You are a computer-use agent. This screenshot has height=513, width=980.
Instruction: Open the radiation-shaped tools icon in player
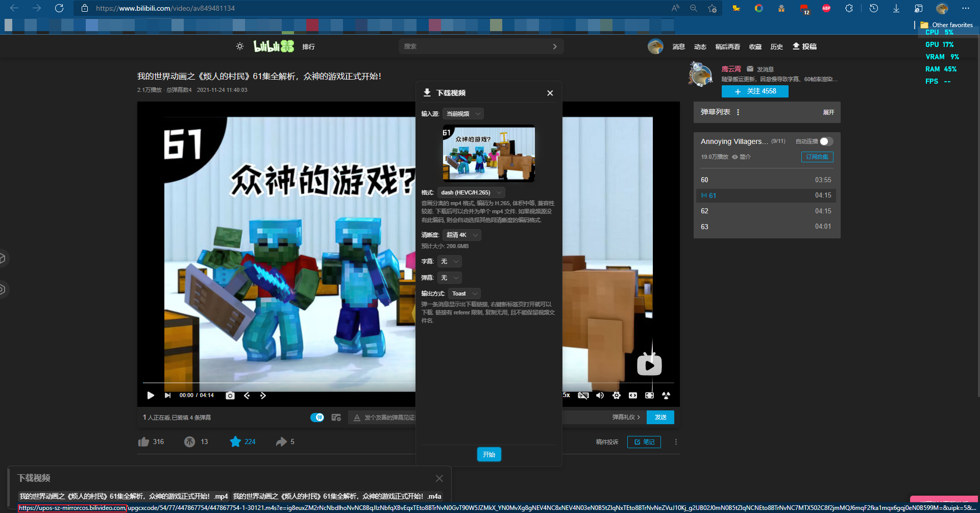666,396
